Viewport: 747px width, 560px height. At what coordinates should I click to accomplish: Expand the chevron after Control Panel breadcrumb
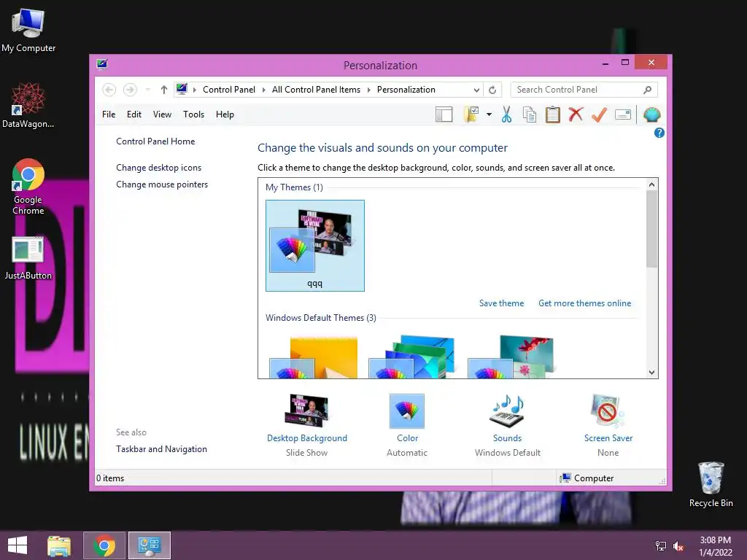pyautogui.click(x=263, y=90)
